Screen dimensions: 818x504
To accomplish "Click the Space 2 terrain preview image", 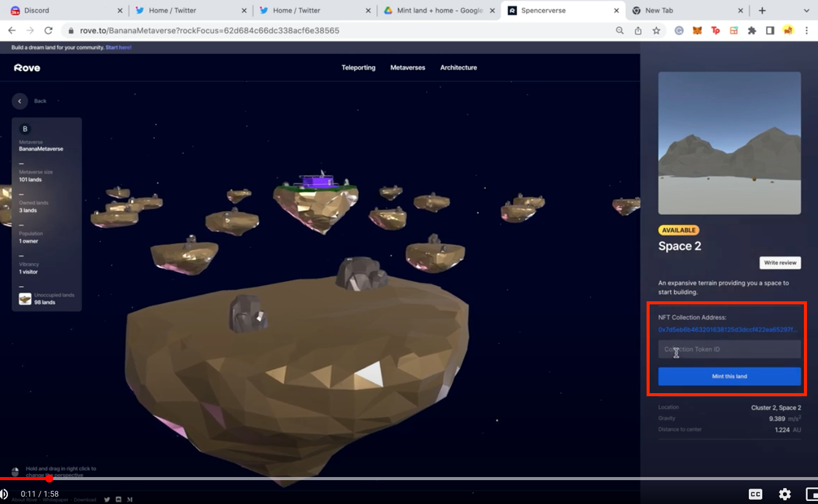I will click(729, 143).
